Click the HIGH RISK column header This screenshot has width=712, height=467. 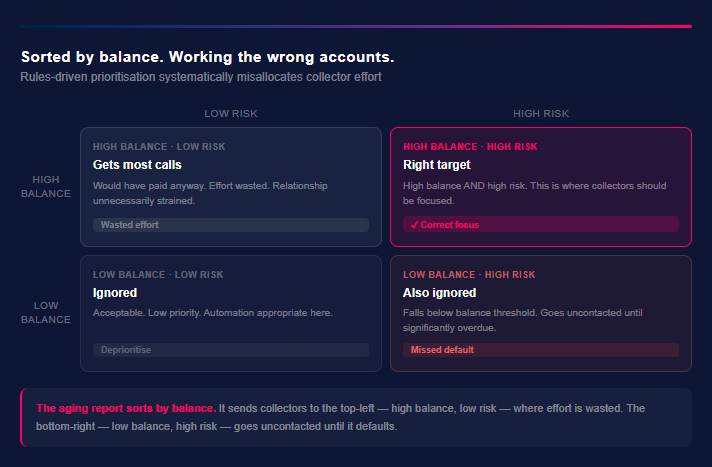pyautogui.click(x=541, y=114)
